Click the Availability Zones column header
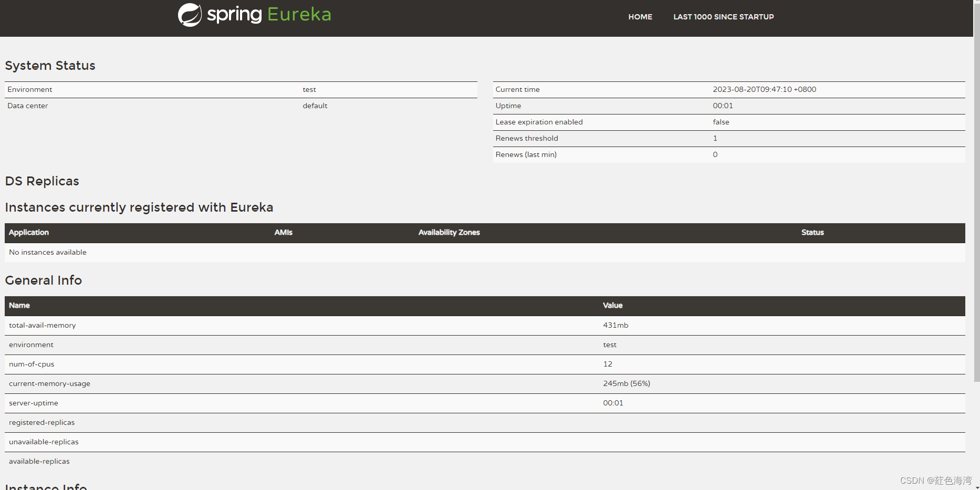Viewport: 980px width, 490px height. coord(449,233)
